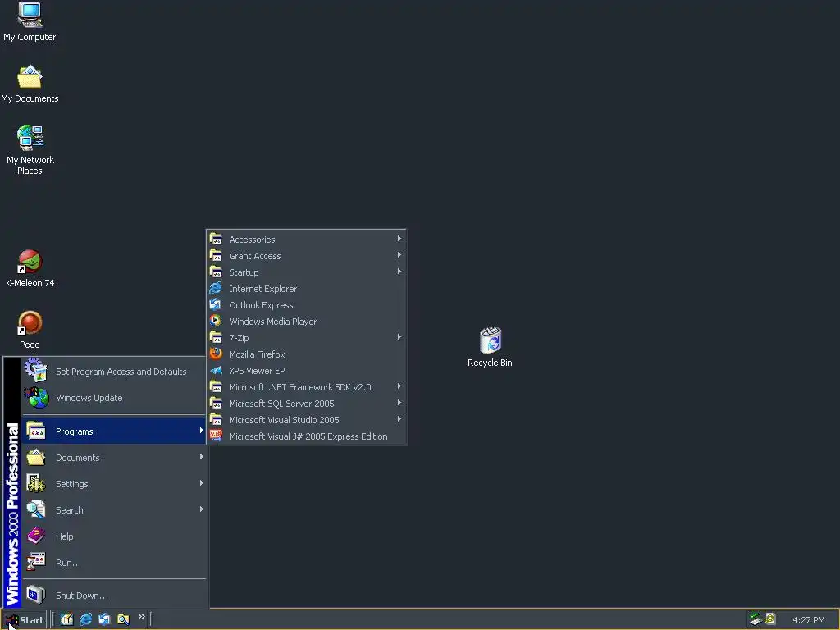Click the yellow disc tray icon
The width and height of the screenshot is (840, 630).
(x=770, y=619)
